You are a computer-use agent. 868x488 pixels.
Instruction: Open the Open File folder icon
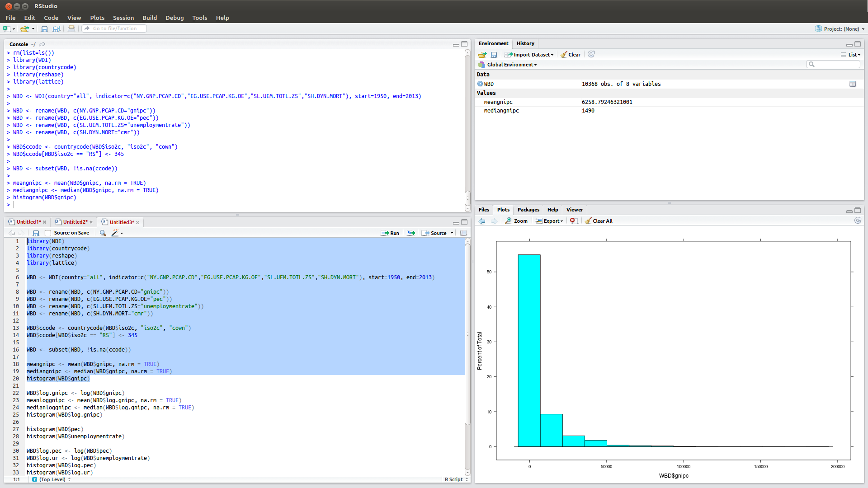[x=25, y=29]
